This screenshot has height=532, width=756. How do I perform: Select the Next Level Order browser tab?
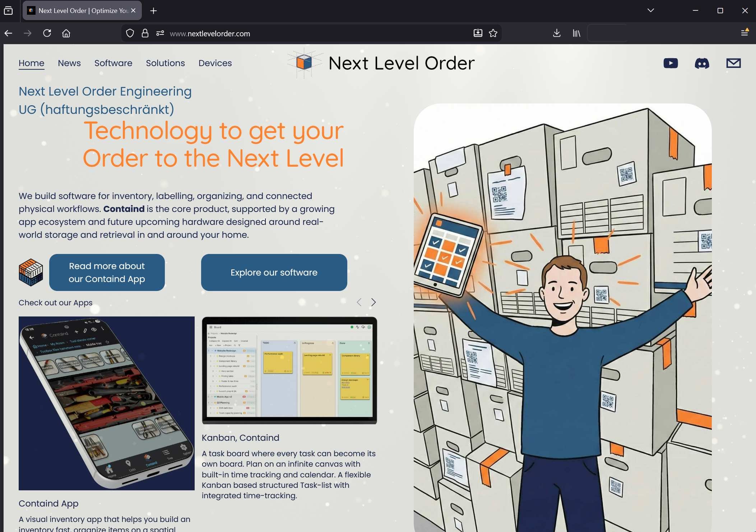[82, 11]
